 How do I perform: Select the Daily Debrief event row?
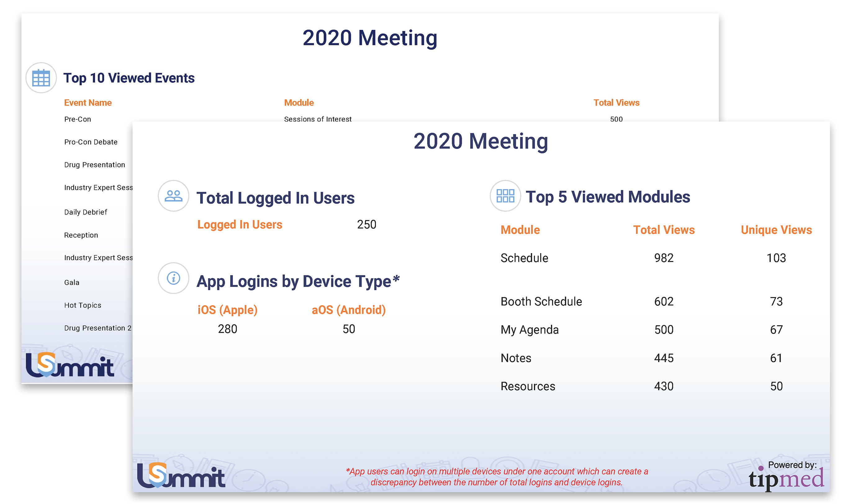click(x=86, y=212)
